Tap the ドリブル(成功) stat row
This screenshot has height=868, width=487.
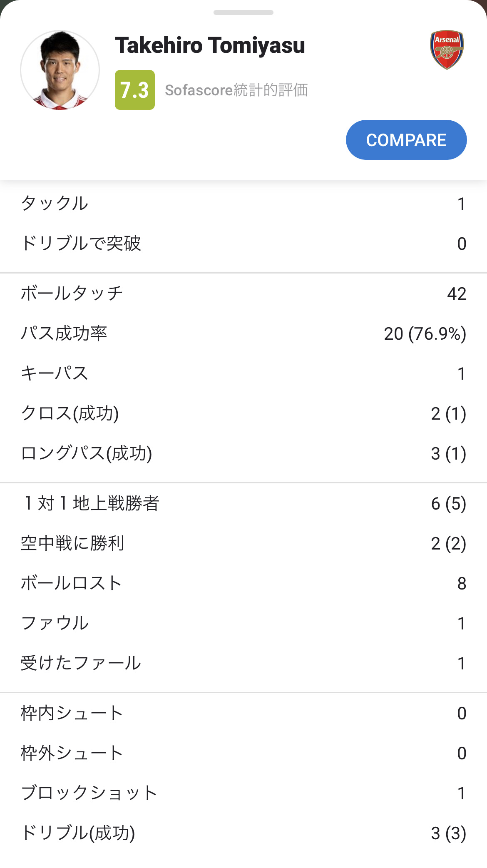click(x=243, y=833)
